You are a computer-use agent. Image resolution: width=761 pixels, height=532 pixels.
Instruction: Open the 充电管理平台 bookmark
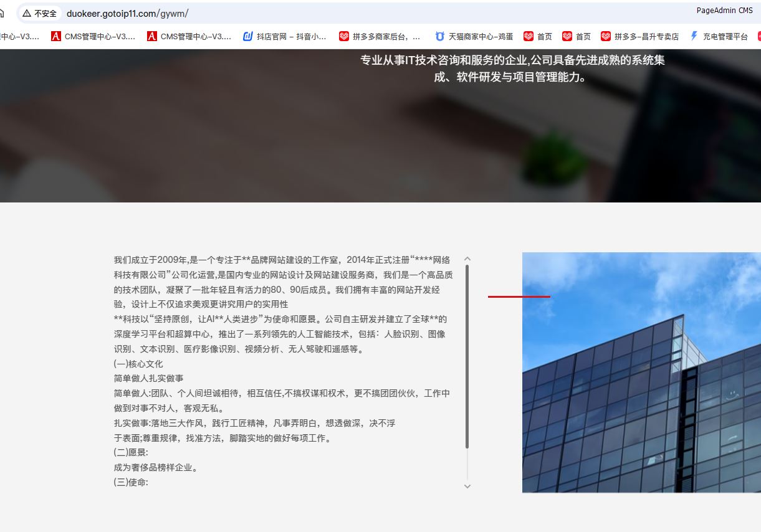coord(719,37)
